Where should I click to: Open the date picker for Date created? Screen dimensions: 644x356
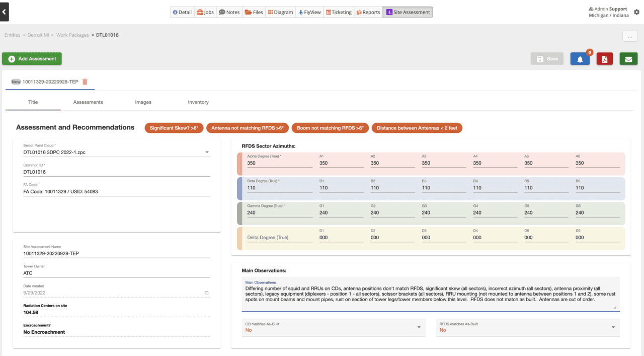(207, 293)
